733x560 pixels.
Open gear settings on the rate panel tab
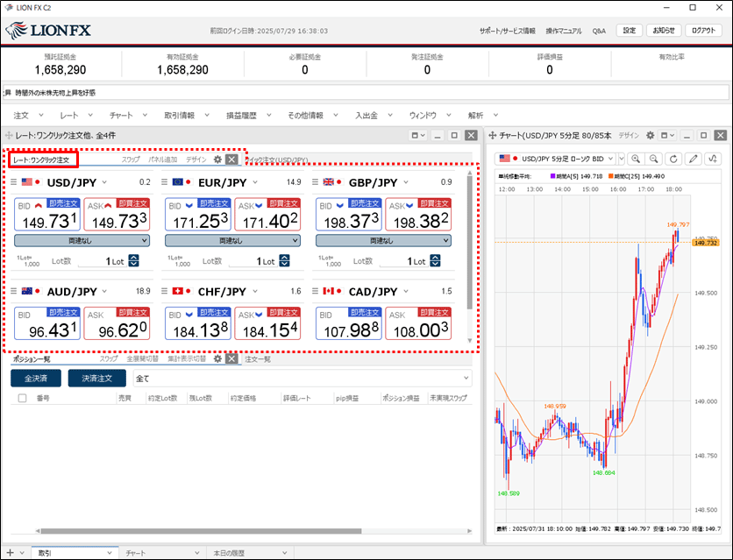[217, 160]
